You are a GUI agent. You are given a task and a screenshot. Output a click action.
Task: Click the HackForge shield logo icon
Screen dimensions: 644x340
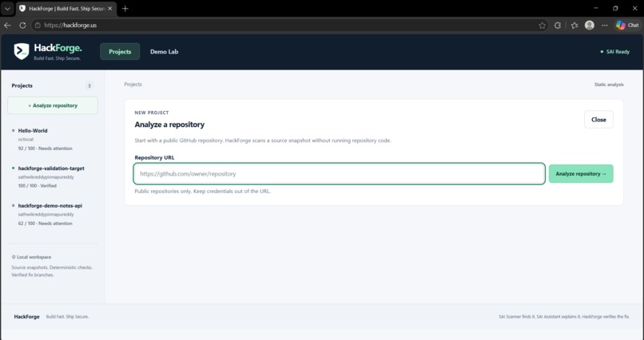pyautogui.click(x=22, y=52)
